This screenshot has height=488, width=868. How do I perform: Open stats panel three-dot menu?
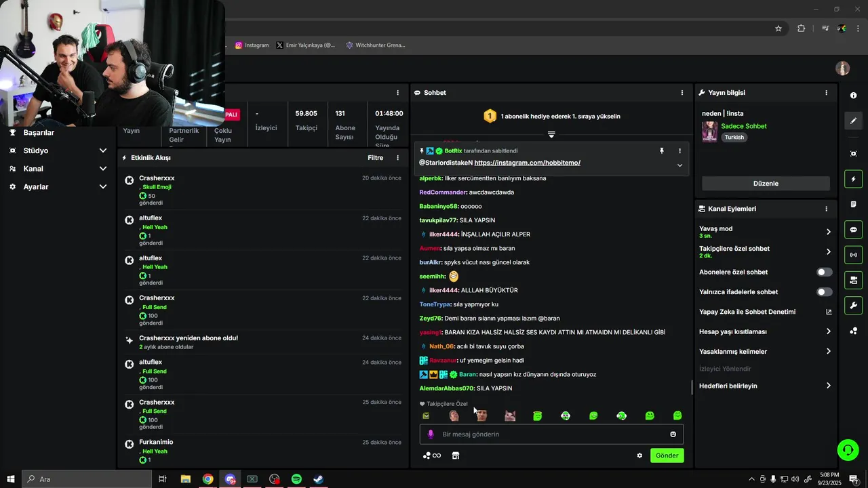pos(398,92)
